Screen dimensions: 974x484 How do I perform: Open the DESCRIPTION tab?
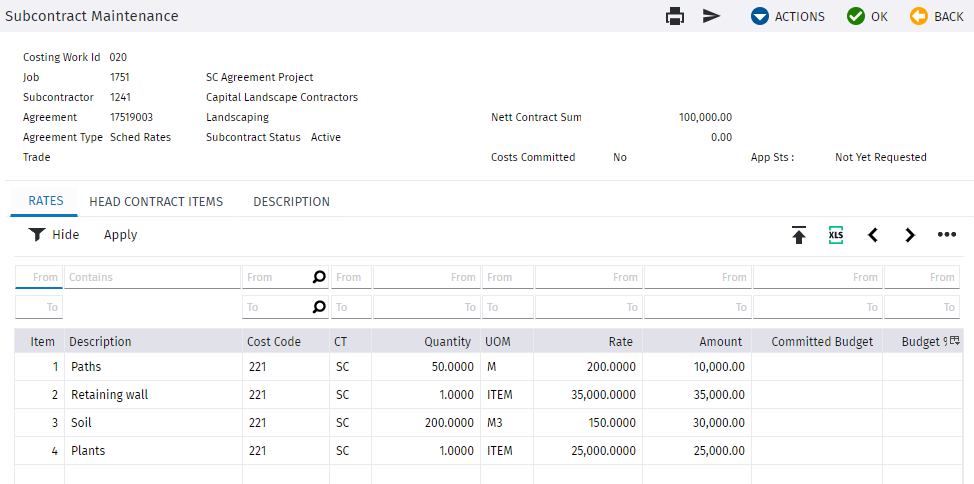(291, 201)
